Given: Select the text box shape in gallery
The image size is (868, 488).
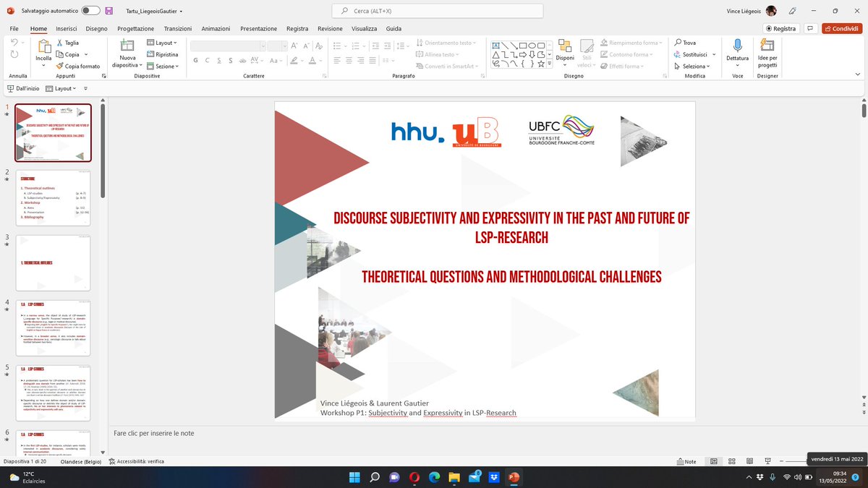Looking at the screenshot, I should coord(497,44).
